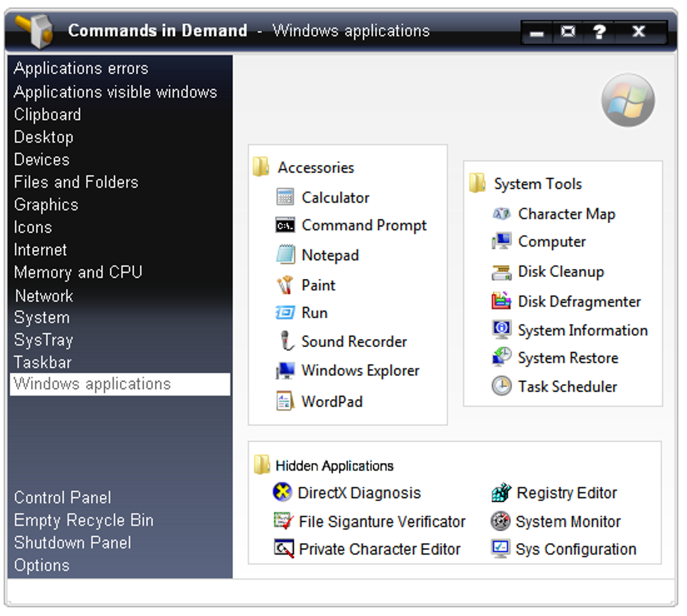Select the Clipboard category in sidebar

[47, 115]
